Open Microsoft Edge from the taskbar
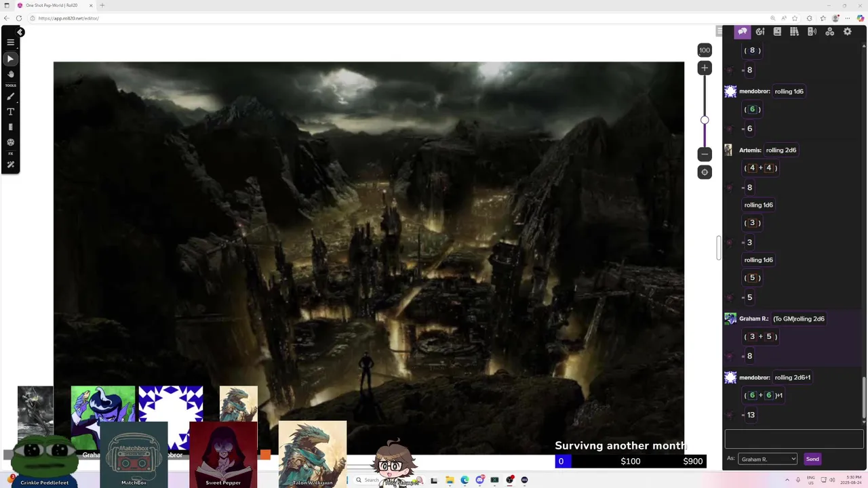The width and height of the screenshot is (868, 488). tap(465, 480)
